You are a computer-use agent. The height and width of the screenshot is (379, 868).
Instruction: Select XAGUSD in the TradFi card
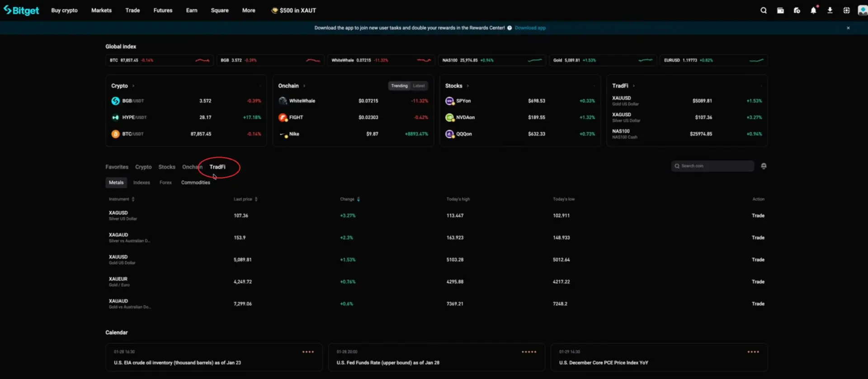coord(687,117)
